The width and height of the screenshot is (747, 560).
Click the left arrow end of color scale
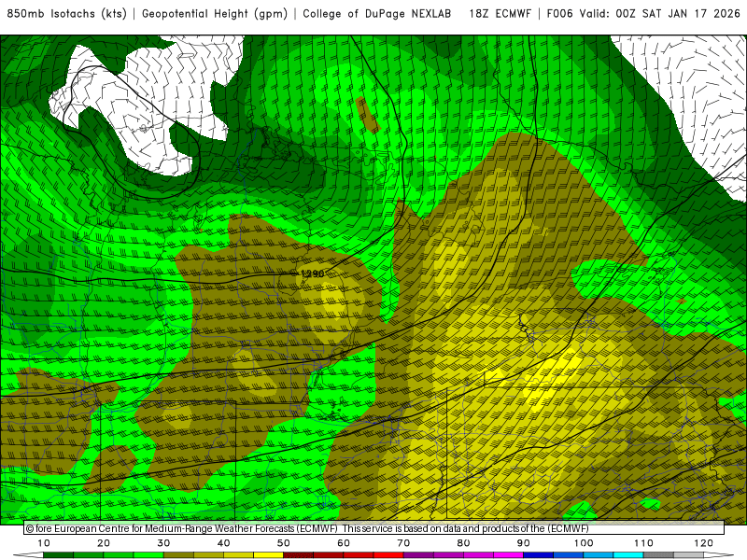29,555
